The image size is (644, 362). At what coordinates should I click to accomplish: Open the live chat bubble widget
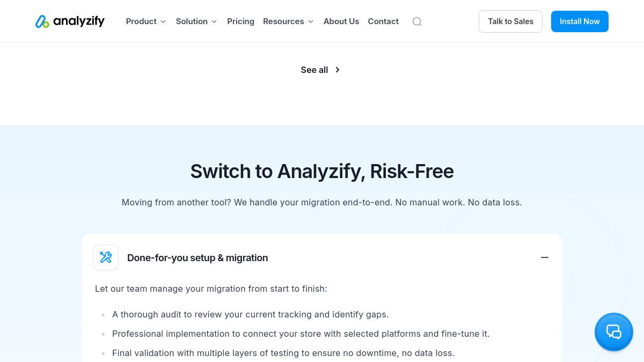click(614, 332)
